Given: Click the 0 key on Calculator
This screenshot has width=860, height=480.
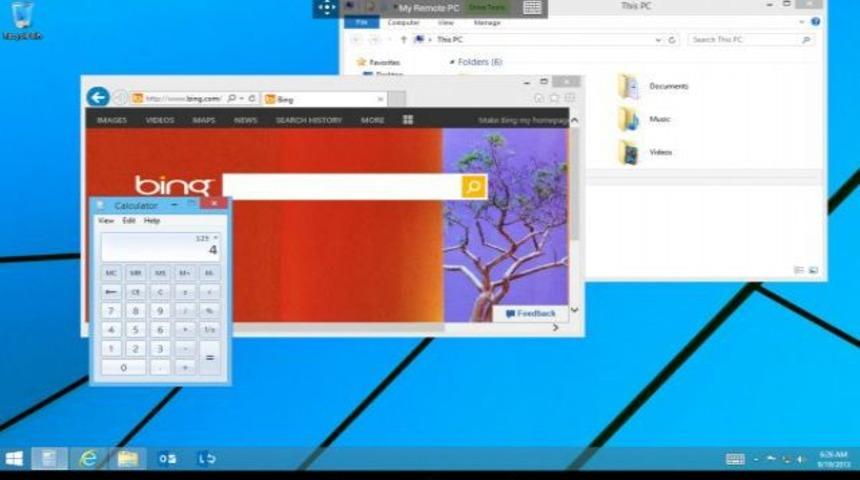Looking at the screenshot, I should pos(123,368).
